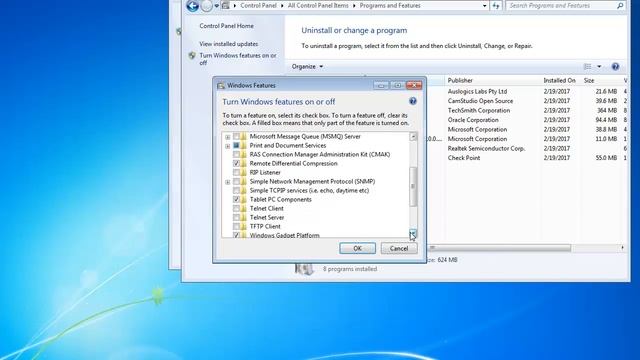
Task: Uncheck Remote Differential Compression
Action: (x=236, y=164)
